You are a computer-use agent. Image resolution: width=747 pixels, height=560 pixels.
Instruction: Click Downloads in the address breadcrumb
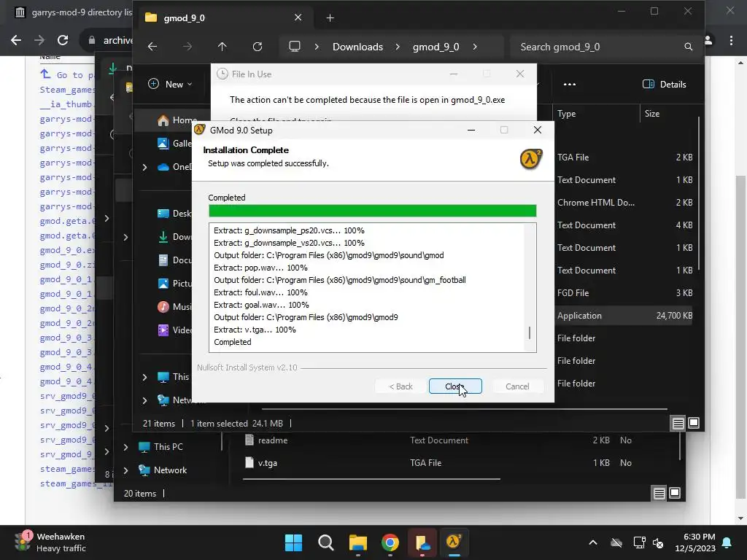coord(357,47)
